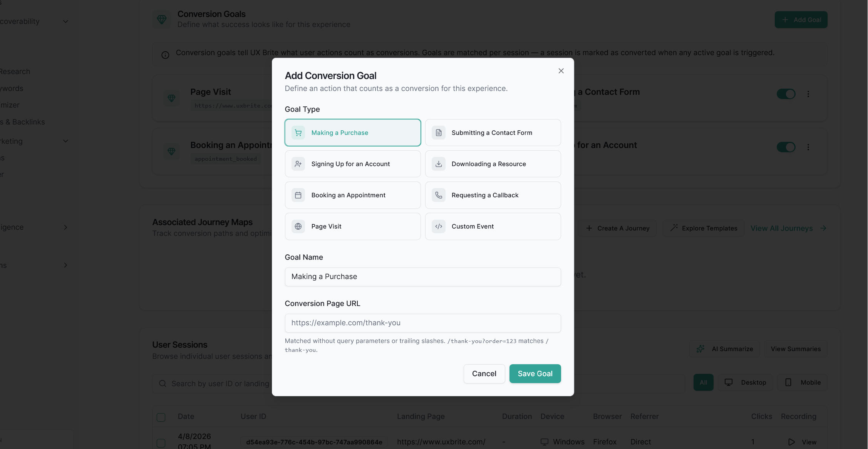This screenshot has width=868, height=449.
Task: Select the shopping cart Making a Purchase icon
Action: (x=298, y=133)
